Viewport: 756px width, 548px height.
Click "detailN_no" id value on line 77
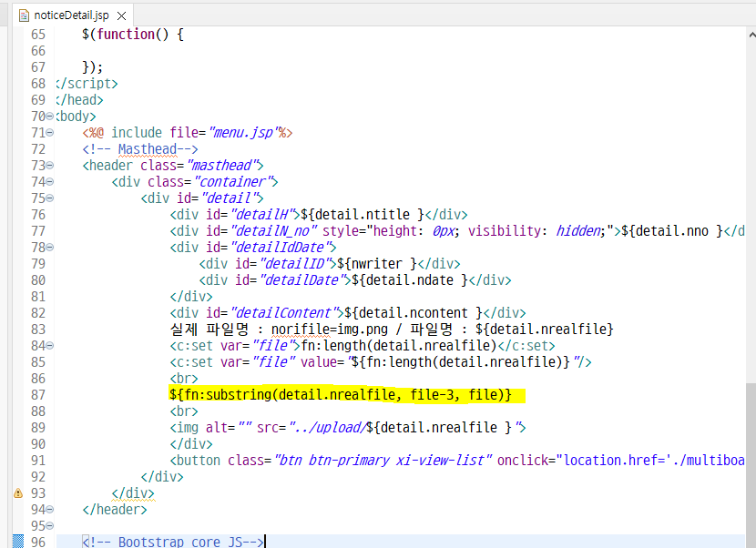(273, 231)
